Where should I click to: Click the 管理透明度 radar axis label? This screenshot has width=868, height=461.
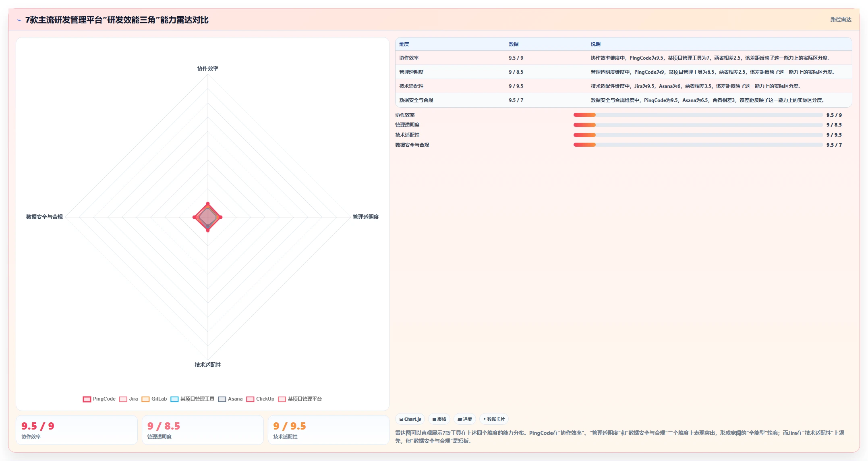click(x=366, y=217)
